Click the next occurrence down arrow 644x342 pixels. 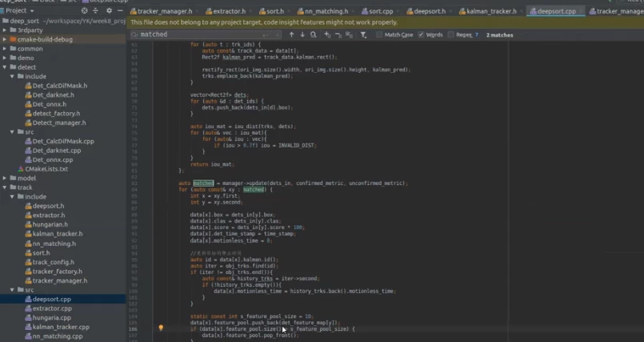pos(302,35)
